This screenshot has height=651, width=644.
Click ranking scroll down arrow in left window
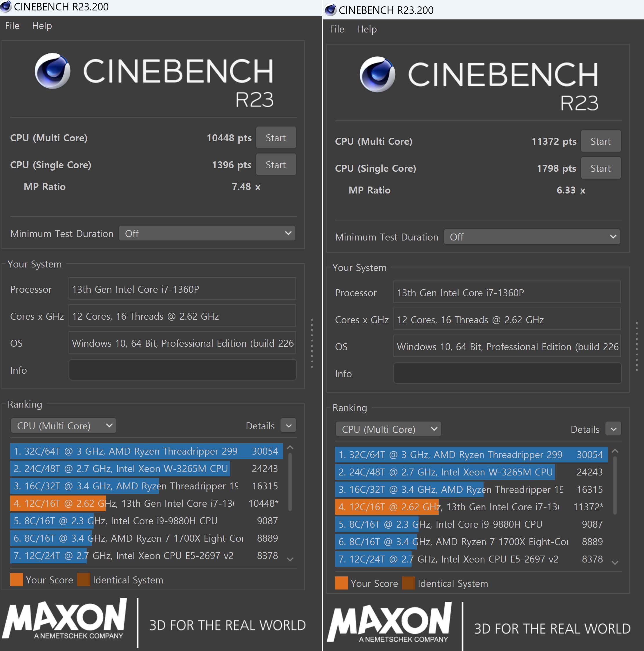(290, 559)
